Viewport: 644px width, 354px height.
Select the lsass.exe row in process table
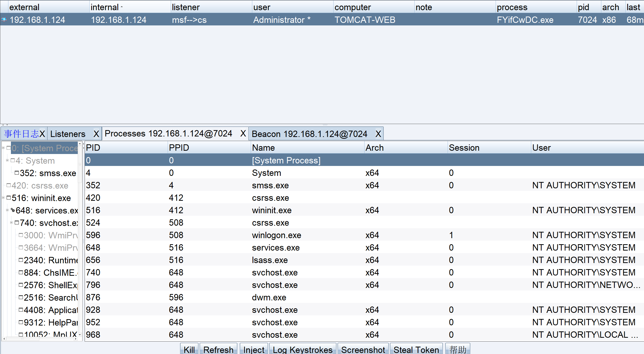270,260
